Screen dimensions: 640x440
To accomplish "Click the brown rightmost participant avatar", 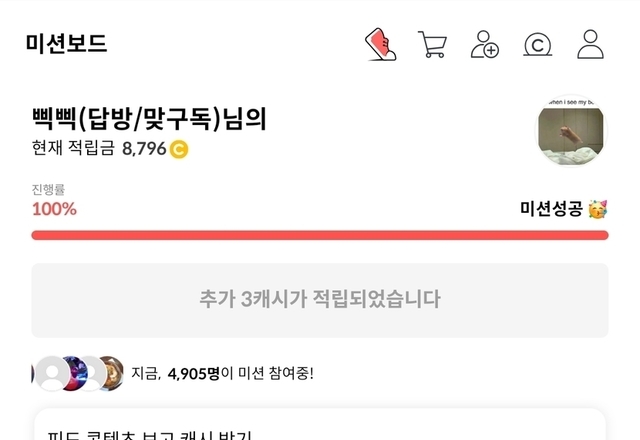I will (x=111, y=373).
